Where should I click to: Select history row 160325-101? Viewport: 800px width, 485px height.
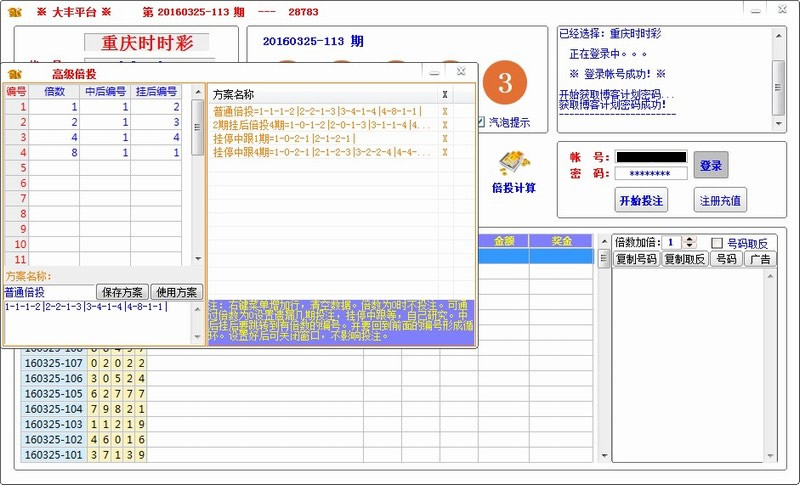(54, 455)
